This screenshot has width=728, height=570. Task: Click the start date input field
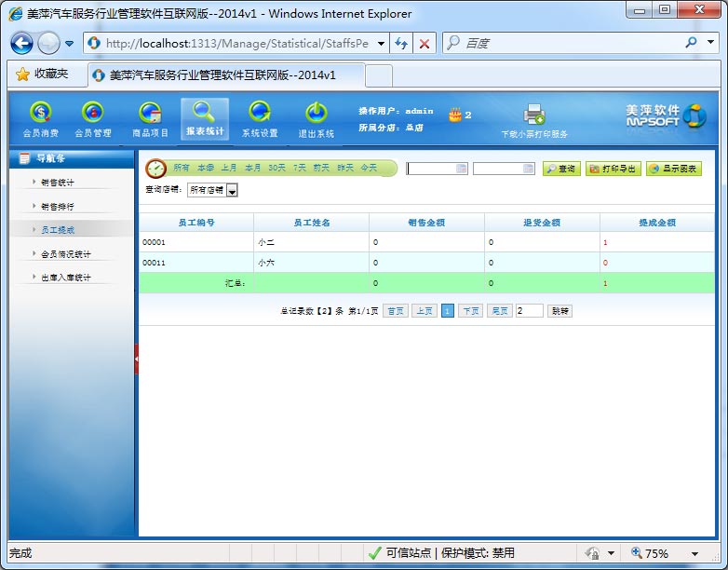(x=431, y=169)
